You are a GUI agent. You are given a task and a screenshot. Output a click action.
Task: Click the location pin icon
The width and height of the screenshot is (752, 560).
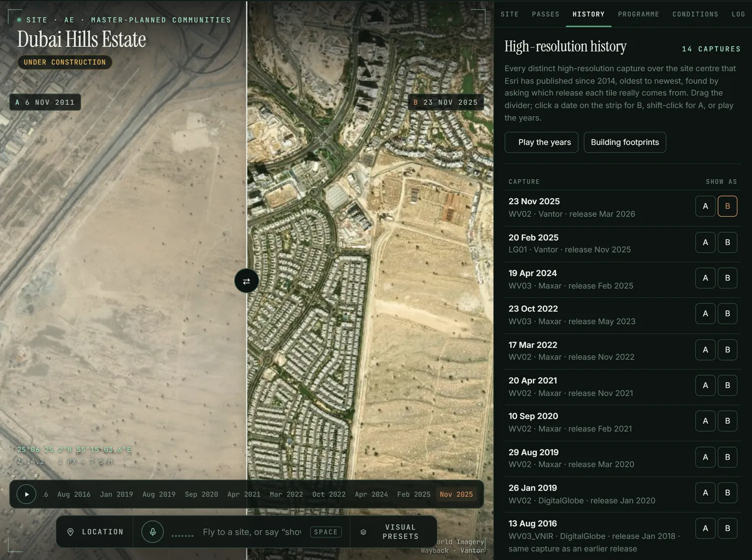(x=71, y=532)
